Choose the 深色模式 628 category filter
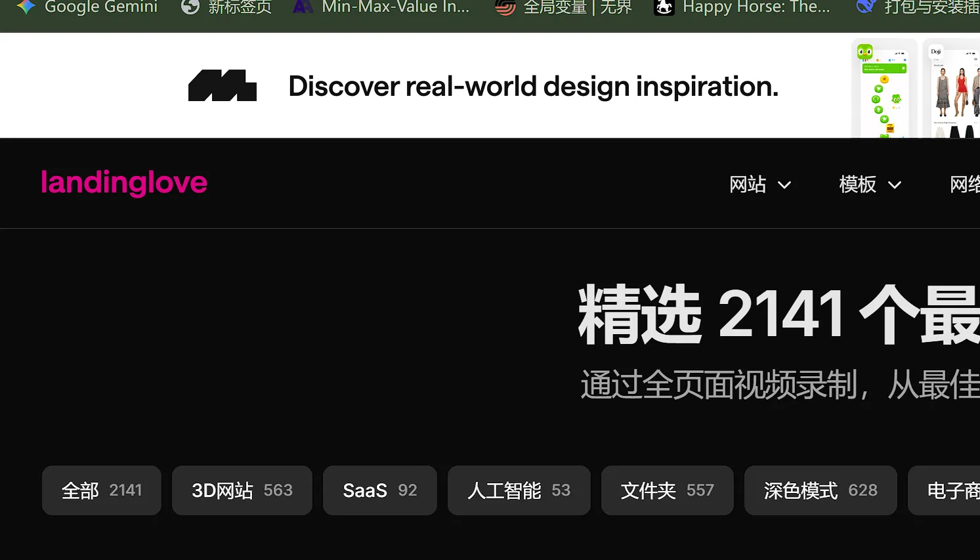Screen dimensions: 980x560 [820, 490]
